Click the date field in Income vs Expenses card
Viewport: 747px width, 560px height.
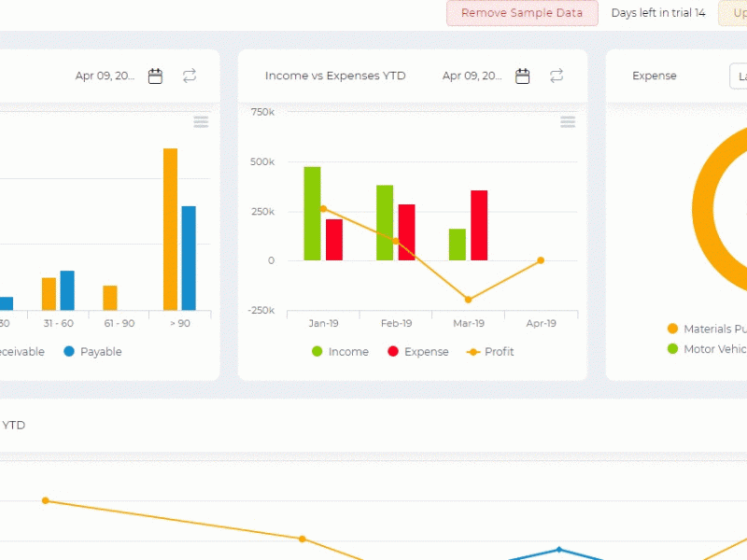click(x=472, y=76)
